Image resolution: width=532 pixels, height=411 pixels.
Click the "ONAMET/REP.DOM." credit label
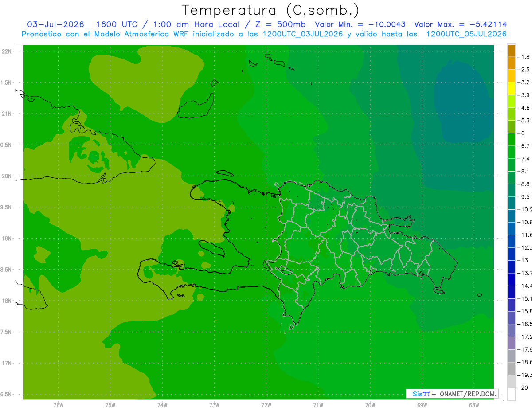467,394
